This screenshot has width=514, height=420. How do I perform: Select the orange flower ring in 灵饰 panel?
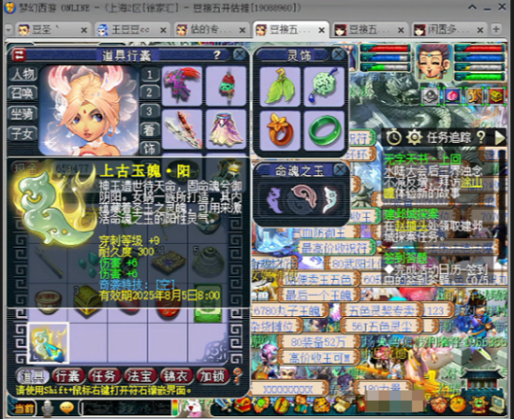click(x=280, y=130)
